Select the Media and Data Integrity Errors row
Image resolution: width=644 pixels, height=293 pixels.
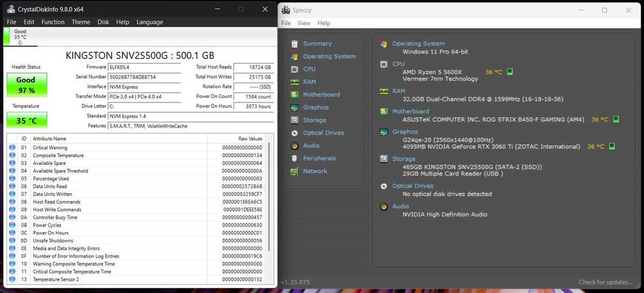click(x=137, y=248)
